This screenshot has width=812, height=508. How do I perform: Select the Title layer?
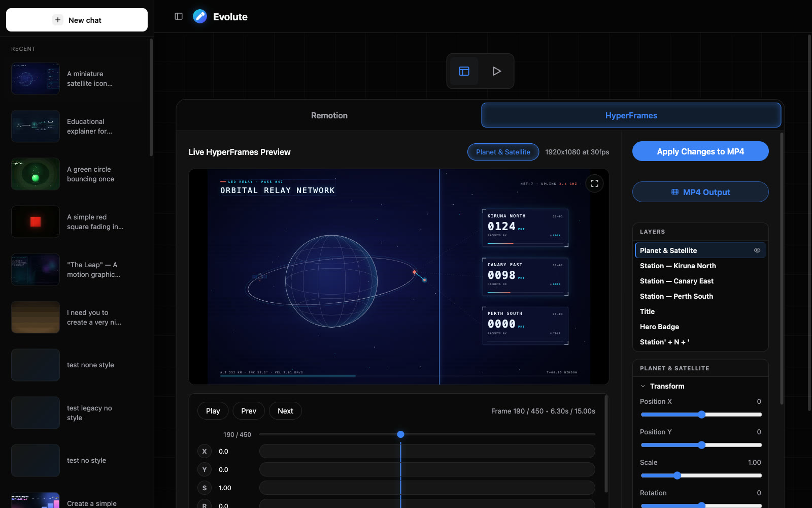(700, 311)
